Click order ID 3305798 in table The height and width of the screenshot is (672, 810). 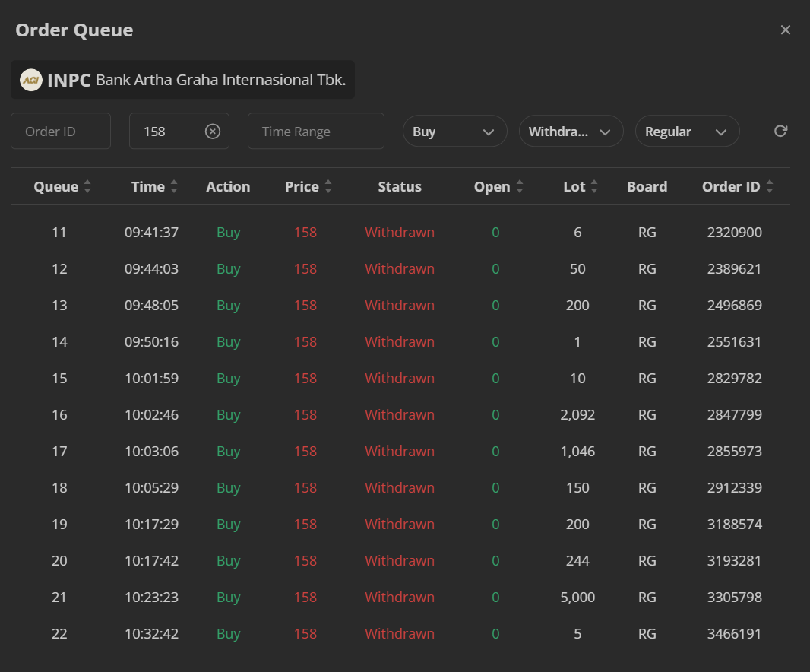[734, 598]
